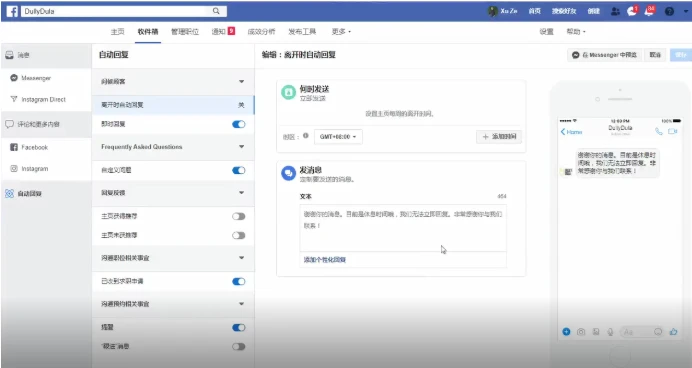The width and height of the screenshot is (692, 368).
Task: Click the search magnifier icon
Action: tap(216, 11)
